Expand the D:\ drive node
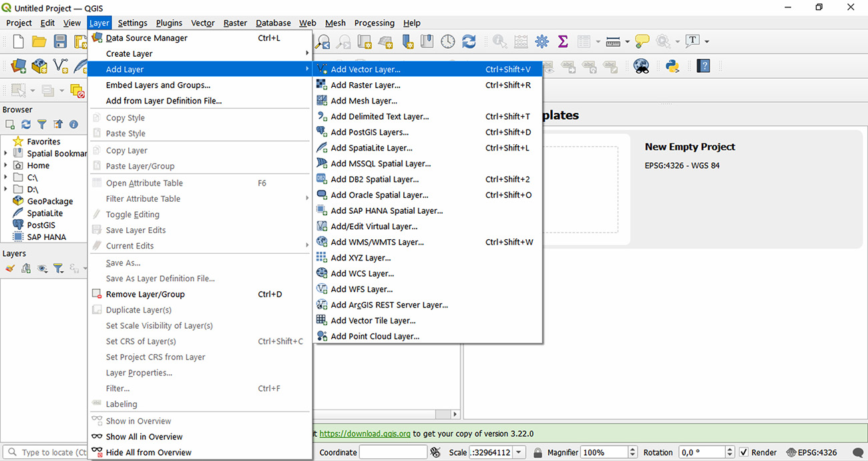Viewport: 868px width, 461px height. tap(6, 190)
